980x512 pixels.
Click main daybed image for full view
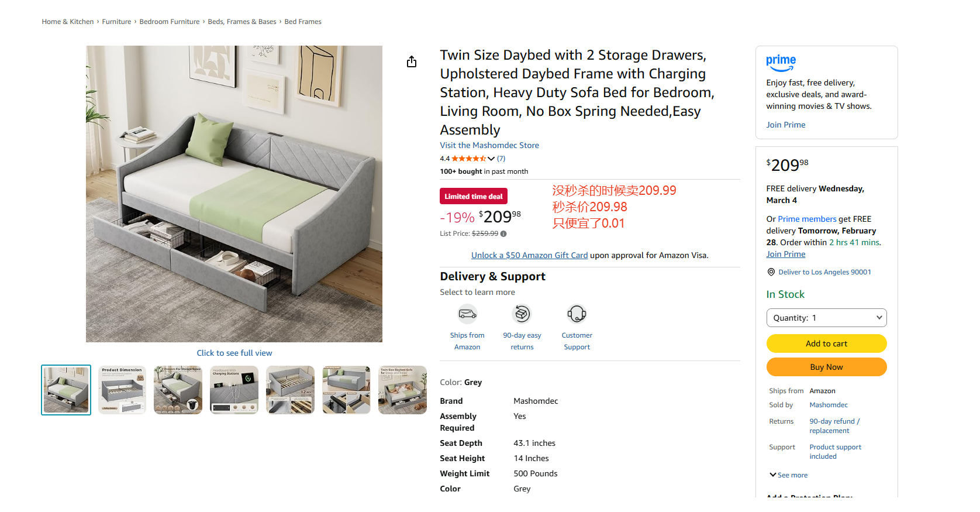(x=234, y=194)
